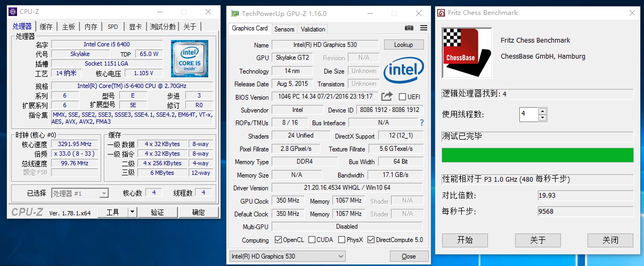Click the 9568 每秒千步 value
Image resolution: width=644 pixels, height=266 pixels.
pyautogui.click(x=585, y=211)
